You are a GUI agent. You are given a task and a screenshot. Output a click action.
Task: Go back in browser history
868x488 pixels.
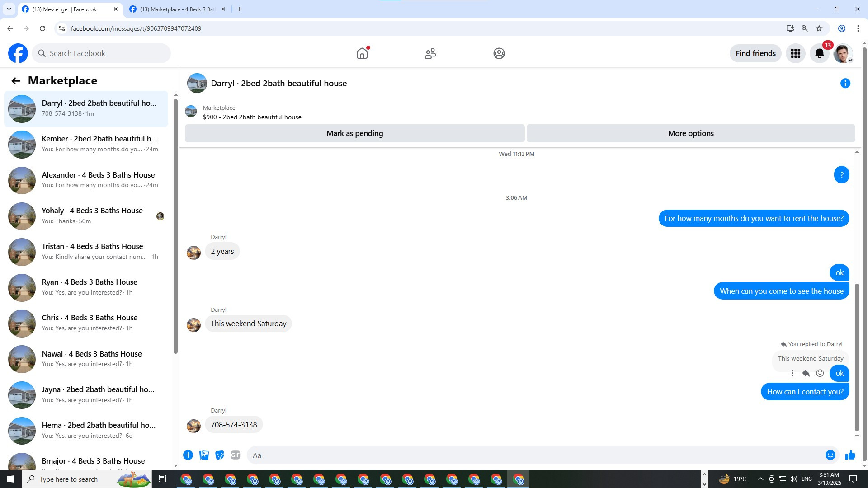[10, 28]
